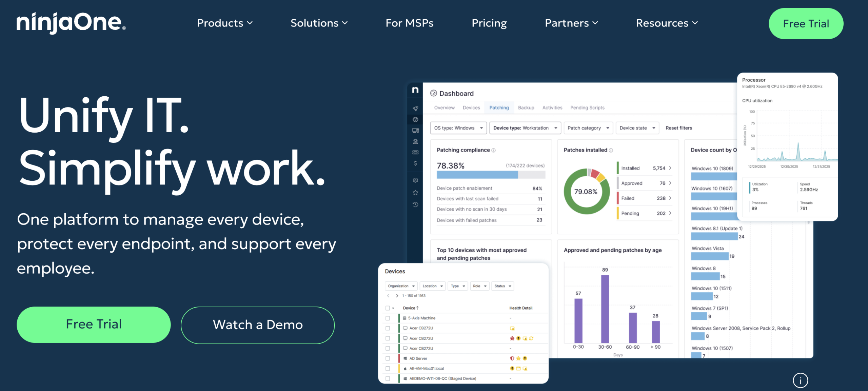This screenshot has height=391, width=868.
Task: Click the Free Trial button in header
Action: click(x=806, y=23)
